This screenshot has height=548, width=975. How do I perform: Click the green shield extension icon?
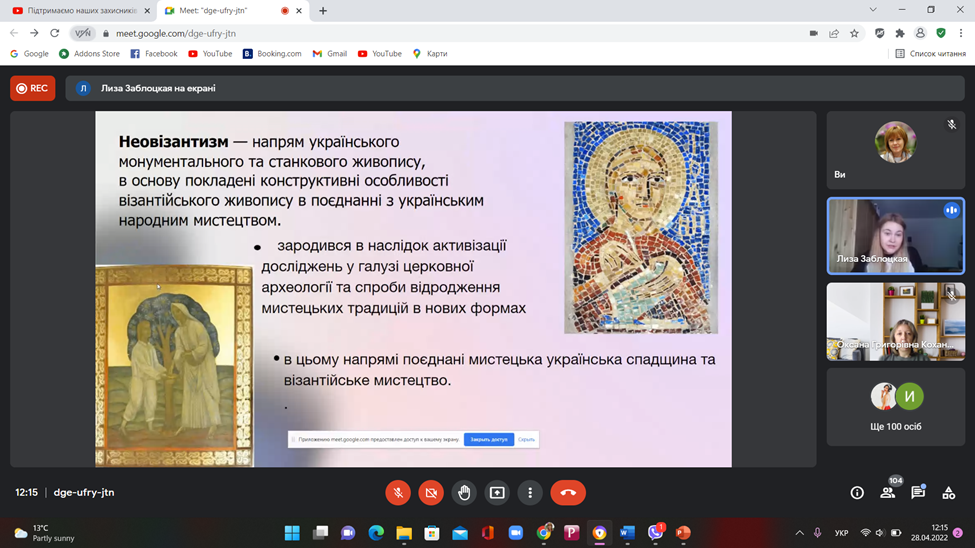click(x=941, y=33)
